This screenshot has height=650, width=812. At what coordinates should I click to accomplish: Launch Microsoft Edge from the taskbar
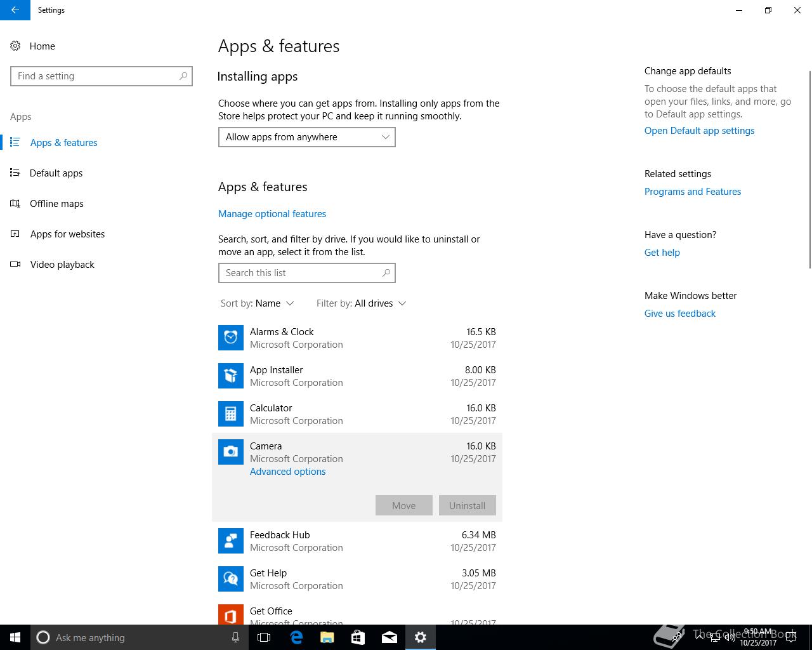tap(296, 637)
